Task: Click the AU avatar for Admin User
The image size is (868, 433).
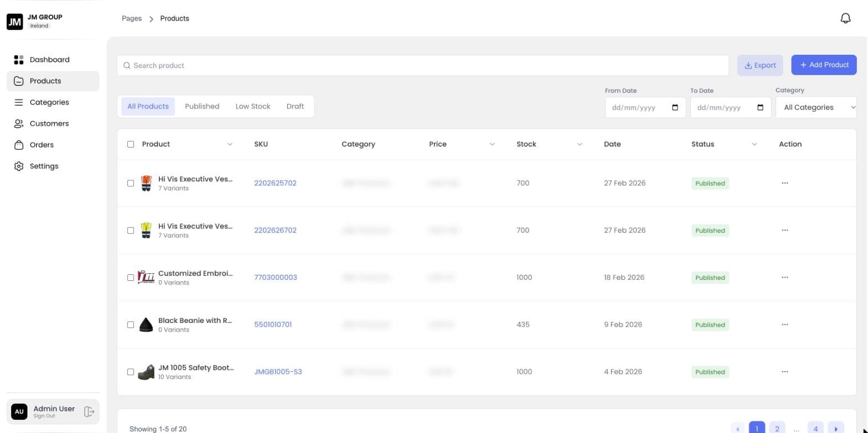Action: pyautogui.click(x=19, y=411)
